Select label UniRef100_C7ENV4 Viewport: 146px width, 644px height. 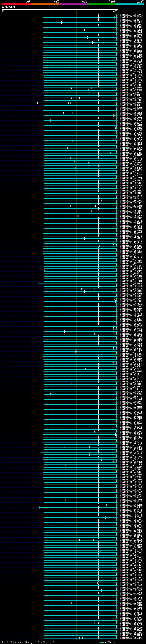coord(131,178)
